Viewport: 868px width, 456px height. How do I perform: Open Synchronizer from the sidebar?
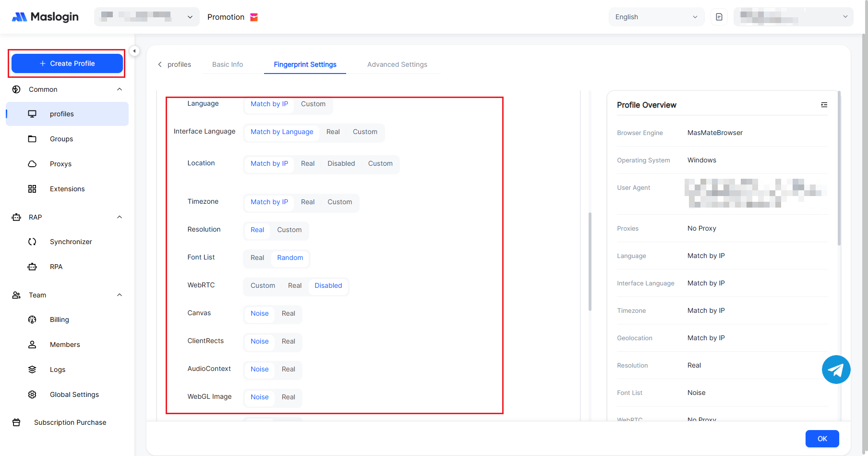coord(71,242)
